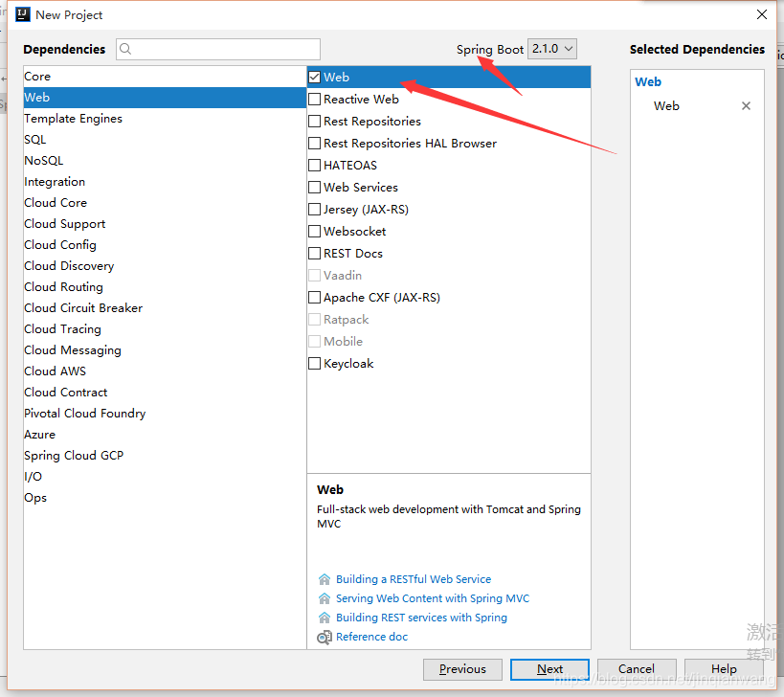
Task: Tick Rest Repositories HAL Browser checkbox
Action: [x=315, y=143]
